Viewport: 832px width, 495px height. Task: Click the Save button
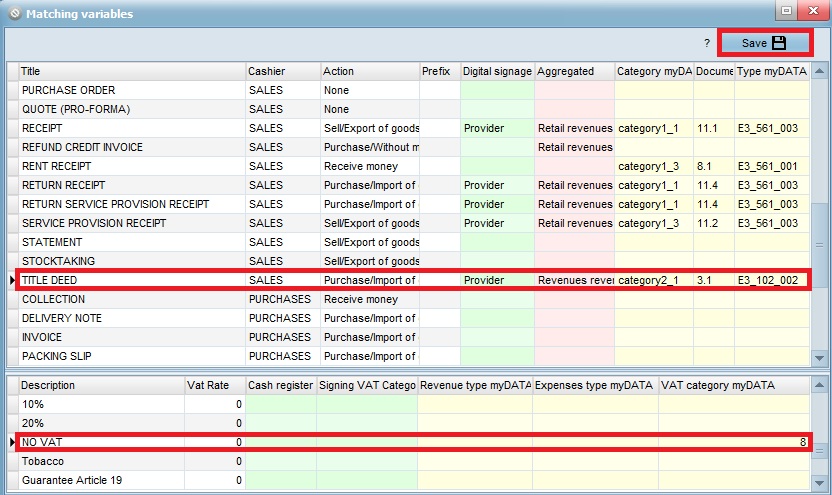(x=764, y=43)
